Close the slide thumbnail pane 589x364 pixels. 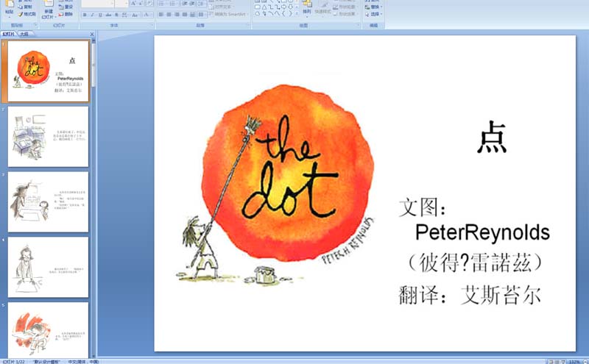pyautogui.click(x=92, y=34)
